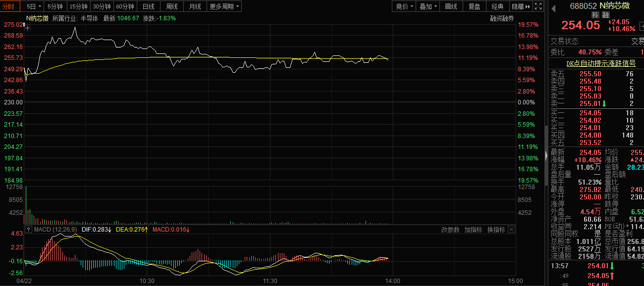Click the MACD (12,26,9) indicator label

coord(54,230)
